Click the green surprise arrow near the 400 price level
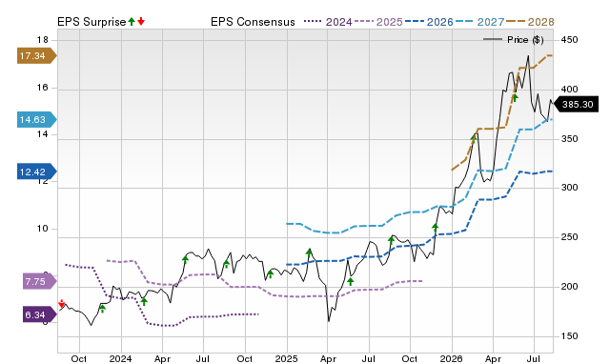Viewport: 610px width, 364px height. click(x=515, y=97)
